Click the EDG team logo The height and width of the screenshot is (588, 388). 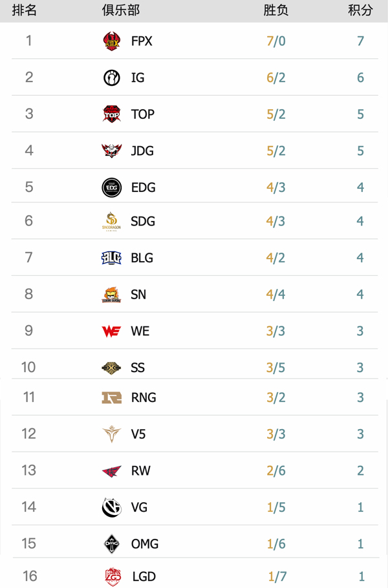(112, 187)
